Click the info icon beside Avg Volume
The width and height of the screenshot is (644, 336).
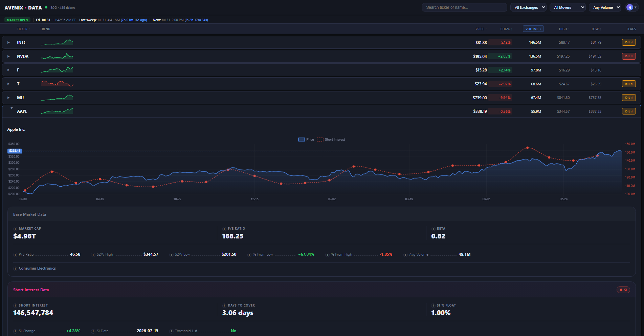[405, 255]
